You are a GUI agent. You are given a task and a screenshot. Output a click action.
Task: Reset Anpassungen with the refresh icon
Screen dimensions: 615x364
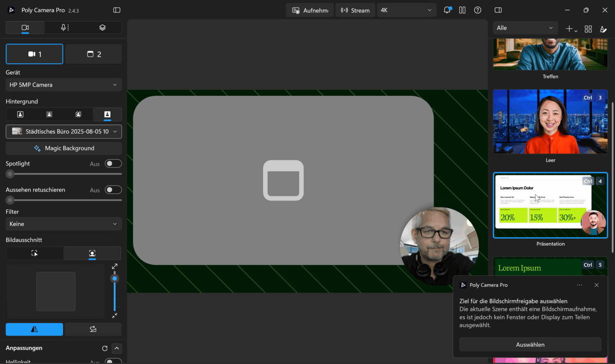coord(105,348)
